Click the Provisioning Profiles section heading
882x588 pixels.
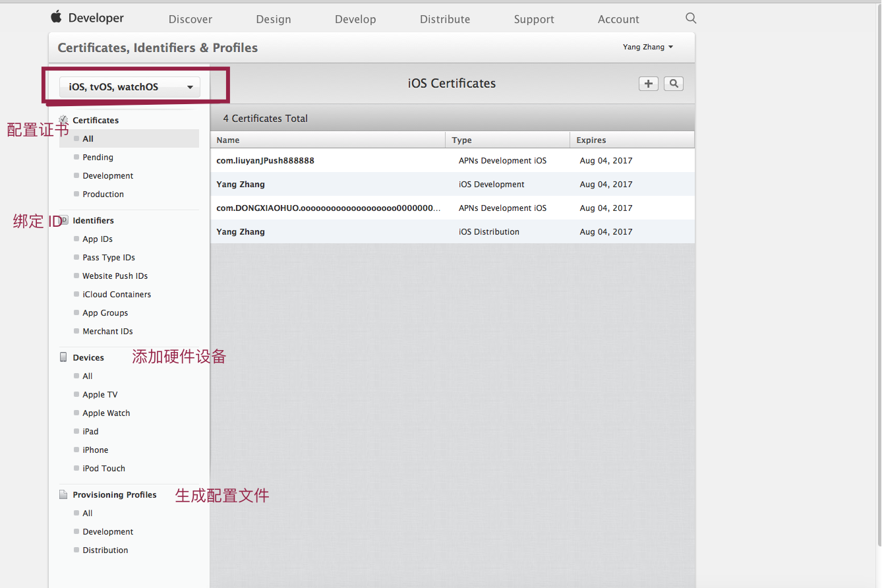coord(115,494)
